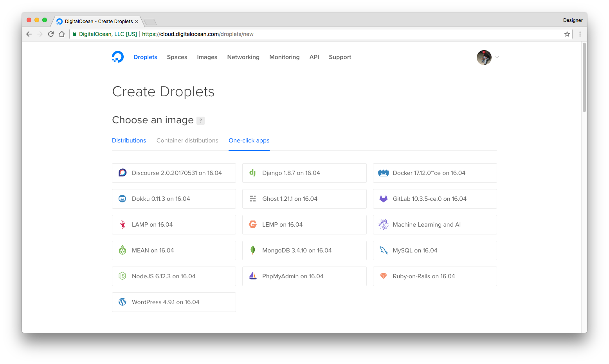609x364 pixels.
Task: Select the DigitalOcean - Create Droplets browser tab
Action: click(97, 21)
